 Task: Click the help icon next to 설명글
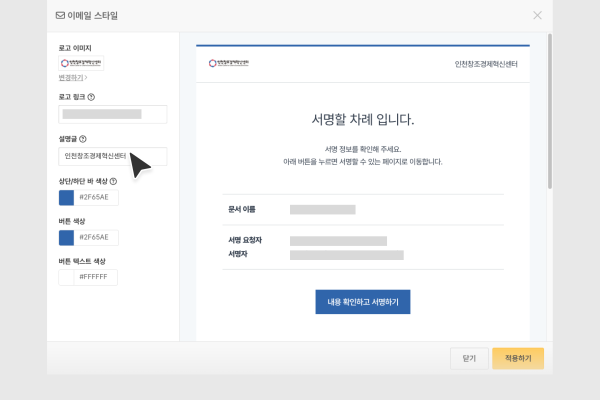(82, 139)
